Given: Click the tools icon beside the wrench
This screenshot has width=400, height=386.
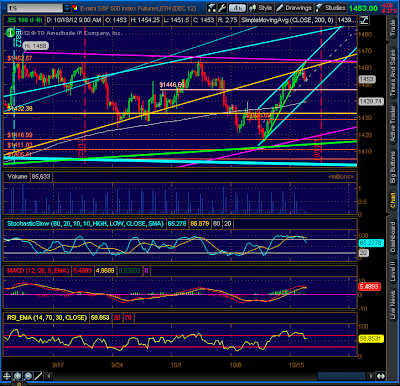Looking at the screenshot, I should click(211, 8).
